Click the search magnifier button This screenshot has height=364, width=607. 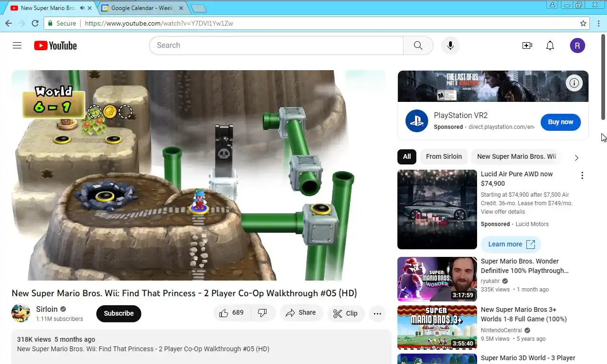(x=418, y=45)
